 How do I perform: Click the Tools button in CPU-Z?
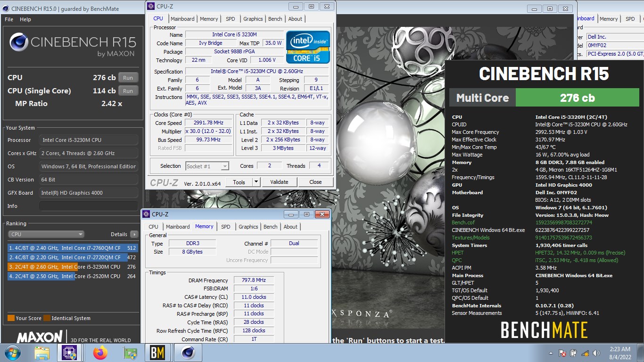[x=239, y=182]
